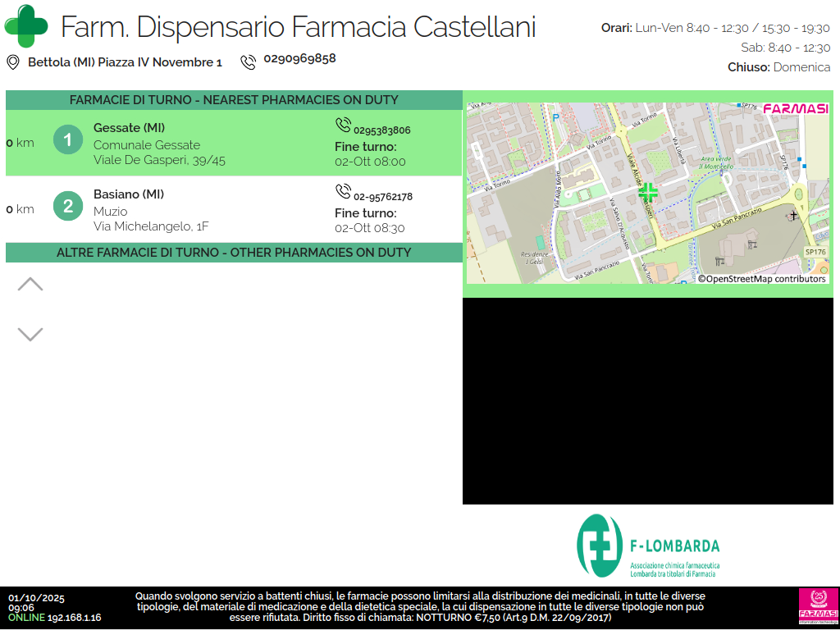Image resolution: width=840 pixels, height=630 pixels.
Task: Click the F-Lombarda association logo
Action: (x=648, y=546)
